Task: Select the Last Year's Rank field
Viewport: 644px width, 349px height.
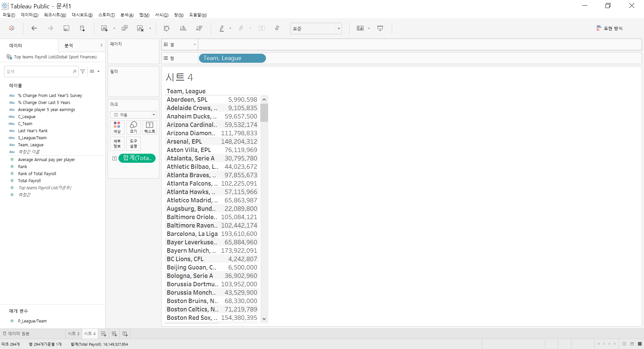Action: [33, 131]
